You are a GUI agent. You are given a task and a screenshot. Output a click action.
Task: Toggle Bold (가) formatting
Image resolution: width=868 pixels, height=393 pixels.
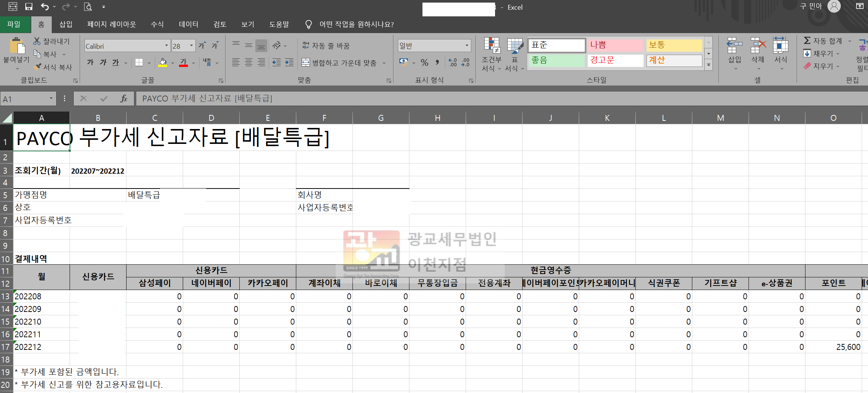click(90, 62)
